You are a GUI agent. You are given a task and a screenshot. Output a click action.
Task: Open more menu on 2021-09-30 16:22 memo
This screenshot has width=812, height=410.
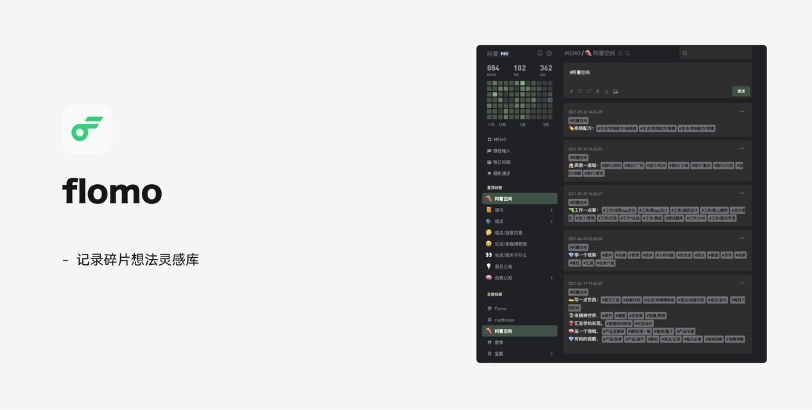(x=742, y=194)
